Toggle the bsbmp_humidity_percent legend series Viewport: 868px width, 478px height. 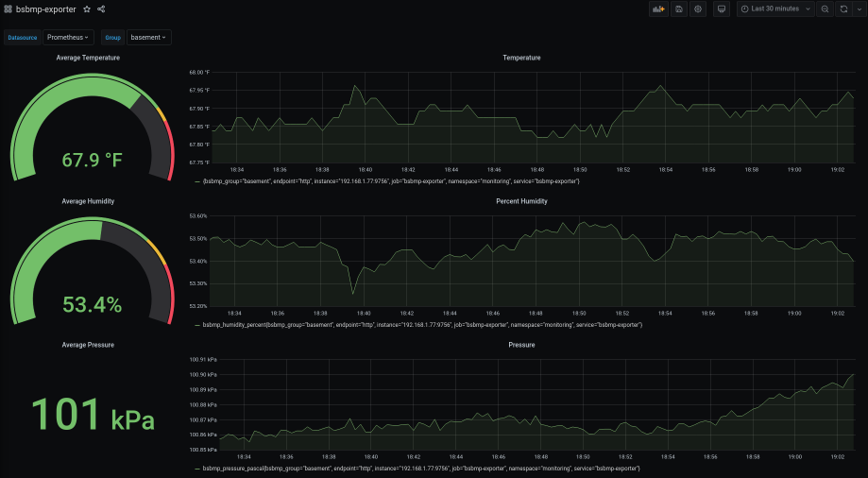[422, 325]
